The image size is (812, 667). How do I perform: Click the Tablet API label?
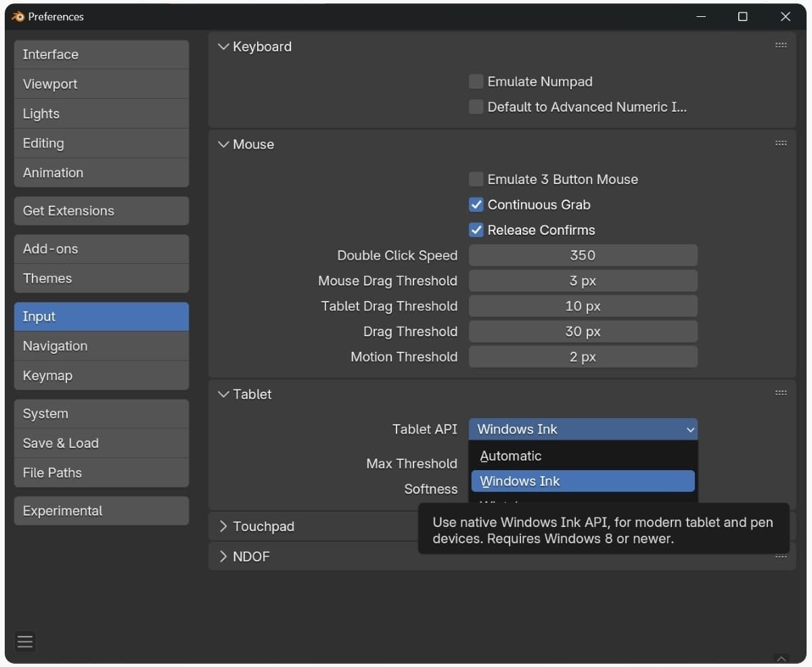[x=424, y=429]
